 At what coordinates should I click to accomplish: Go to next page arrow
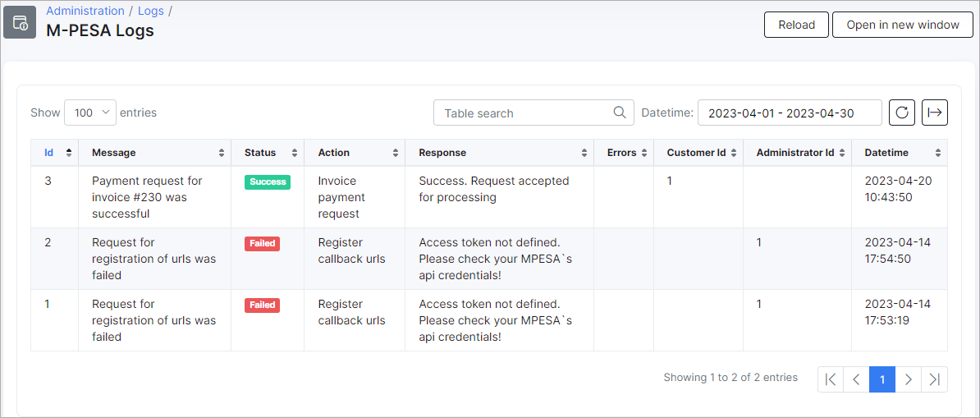[908, 379]
